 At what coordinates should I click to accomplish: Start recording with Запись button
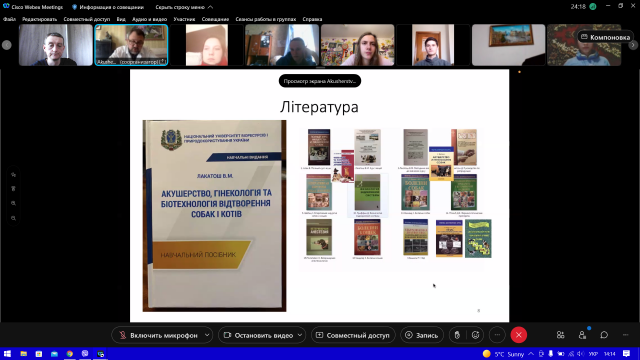tap(422, 335)
